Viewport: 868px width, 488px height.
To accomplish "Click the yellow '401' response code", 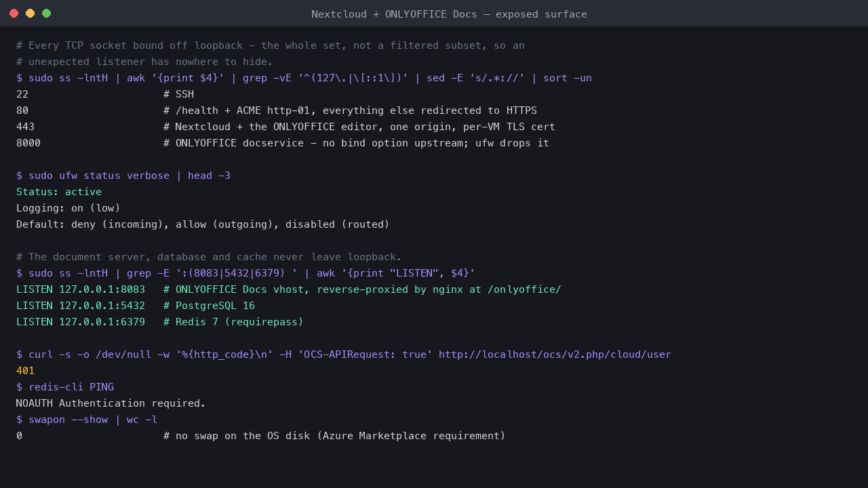I will pyautogui.click(x=25, y=371).
